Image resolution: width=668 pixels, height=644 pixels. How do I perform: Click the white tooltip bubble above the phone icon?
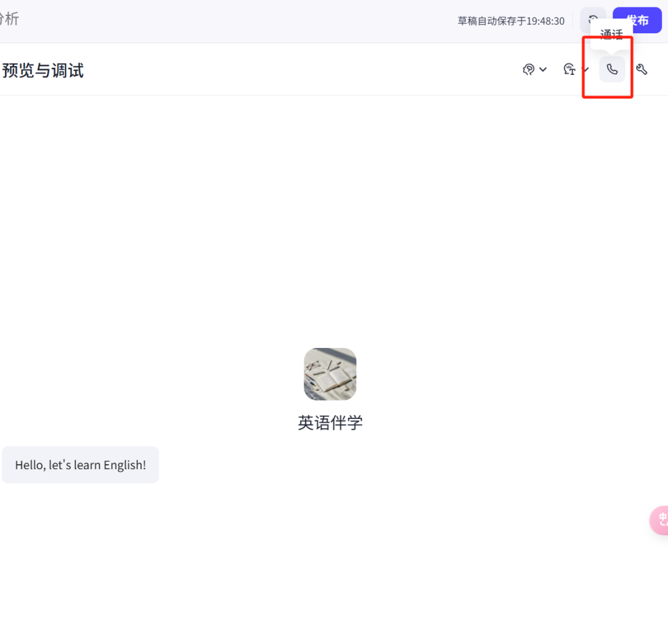pyautogui.click(x=611, y=35)
